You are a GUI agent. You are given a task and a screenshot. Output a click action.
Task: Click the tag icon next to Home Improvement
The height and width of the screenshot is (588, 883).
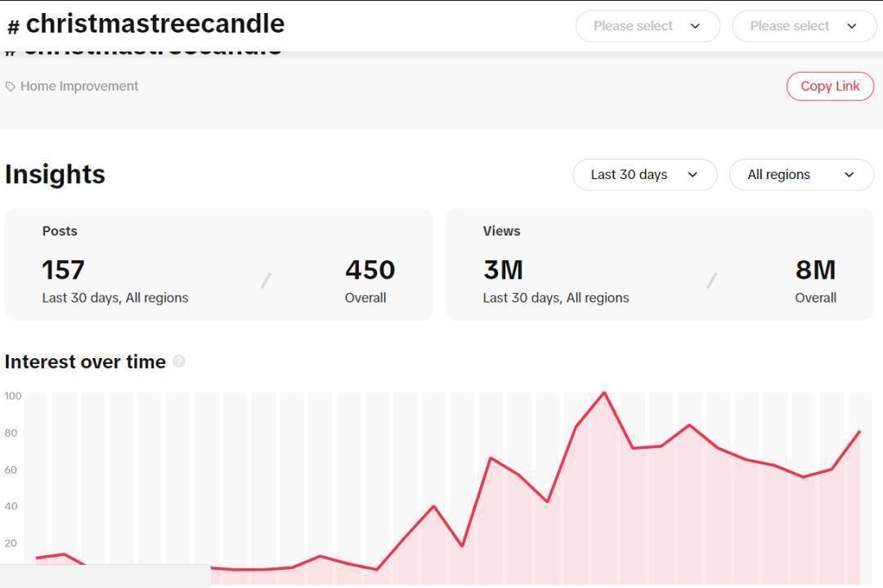point(10,87)
